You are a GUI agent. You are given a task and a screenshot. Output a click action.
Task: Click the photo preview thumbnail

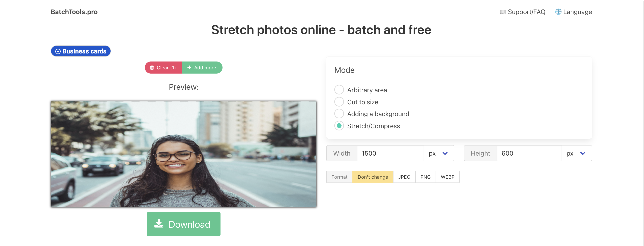click(183, 154)
